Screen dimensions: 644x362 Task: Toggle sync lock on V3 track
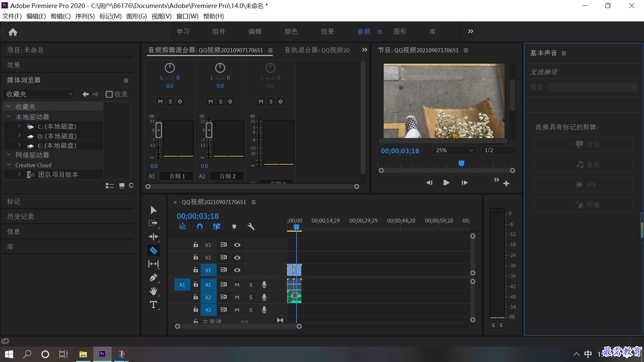(x=223, y=245)
